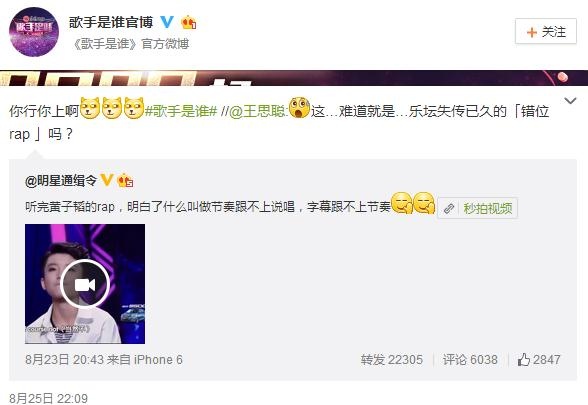Click the shocked face emoji after 王思聪
Viewport: 588px width, 405px height.
click(x=299, y=108)
